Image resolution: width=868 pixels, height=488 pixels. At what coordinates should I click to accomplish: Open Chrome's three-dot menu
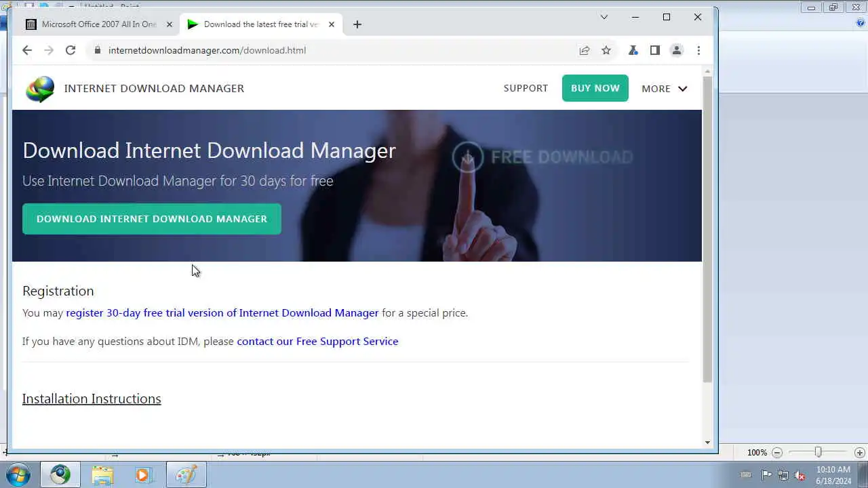[x=698, y=50]
